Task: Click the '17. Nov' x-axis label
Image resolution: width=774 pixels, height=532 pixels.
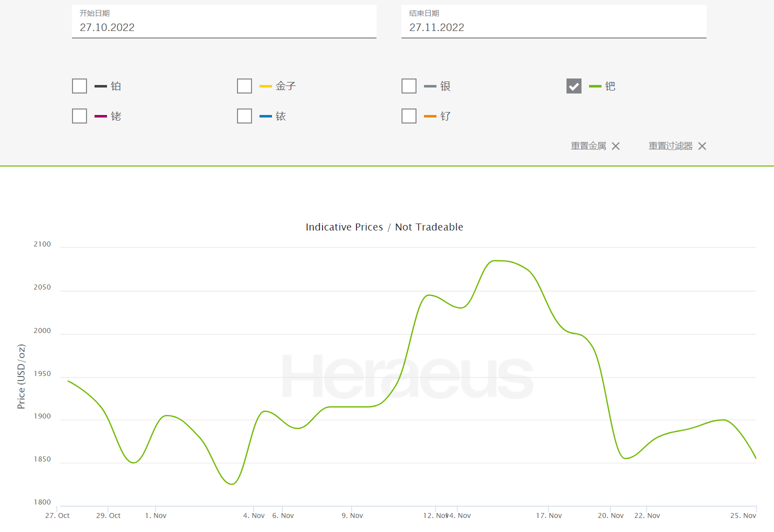Action: point(549,515)
